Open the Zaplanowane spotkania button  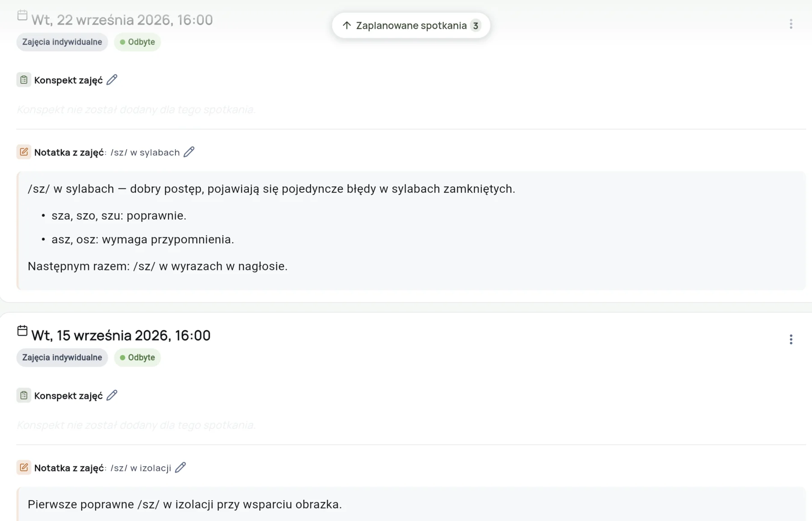(x=411, y=25)
